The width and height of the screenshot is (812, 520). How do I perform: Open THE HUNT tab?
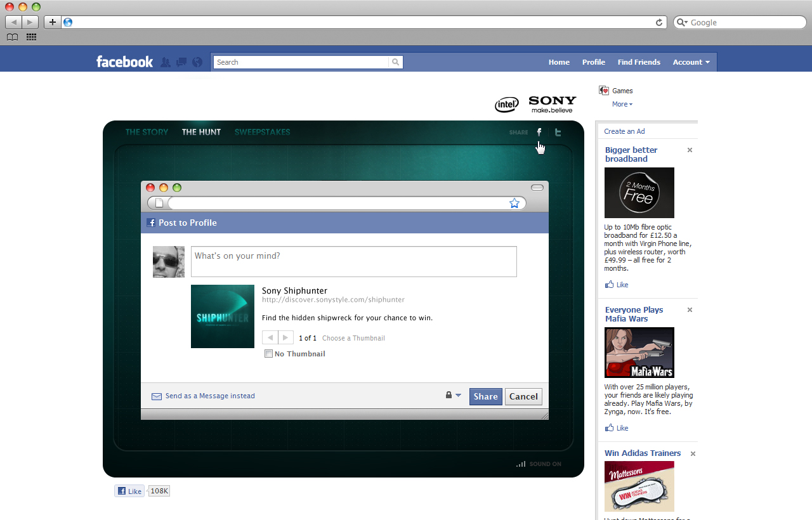[201, 132]
